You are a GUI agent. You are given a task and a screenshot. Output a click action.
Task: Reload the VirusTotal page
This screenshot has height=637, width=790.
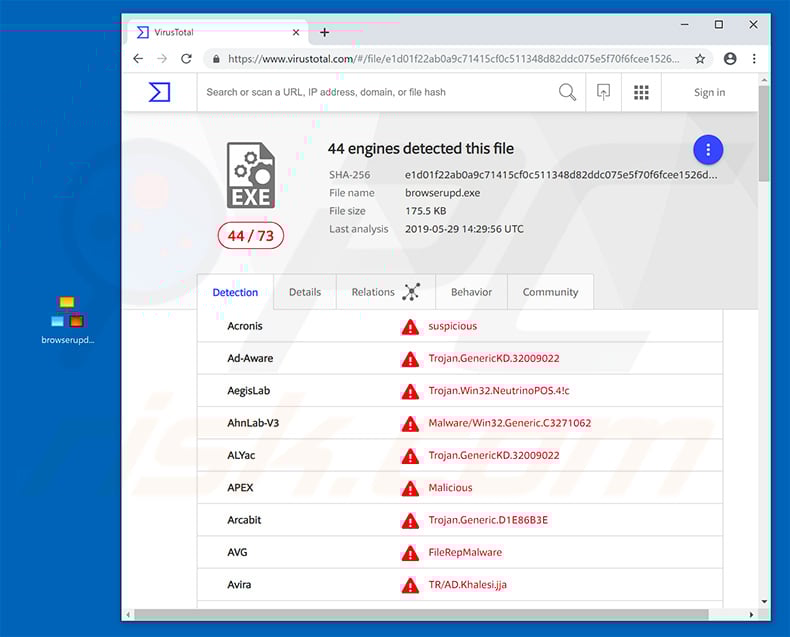[186, 59]
